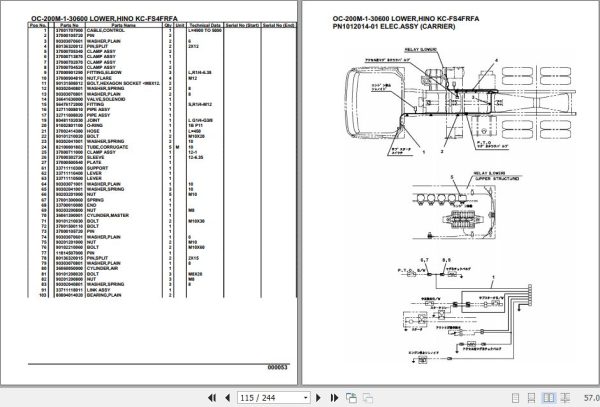Select the FITTING,ELBOW row
Viewport: 600px width, 407px height.
[162, 73]
